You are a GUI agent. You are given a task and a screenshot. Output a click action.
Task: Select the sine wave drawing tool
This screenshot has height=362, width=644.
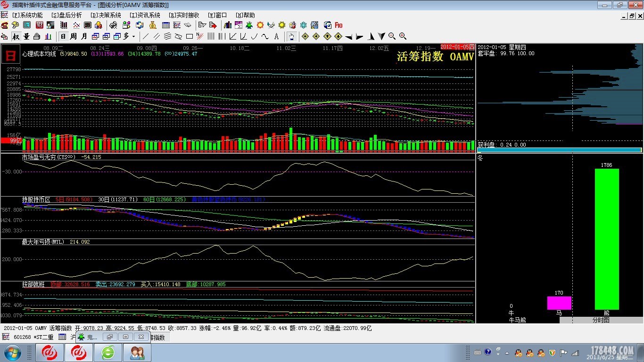(265, 36)
